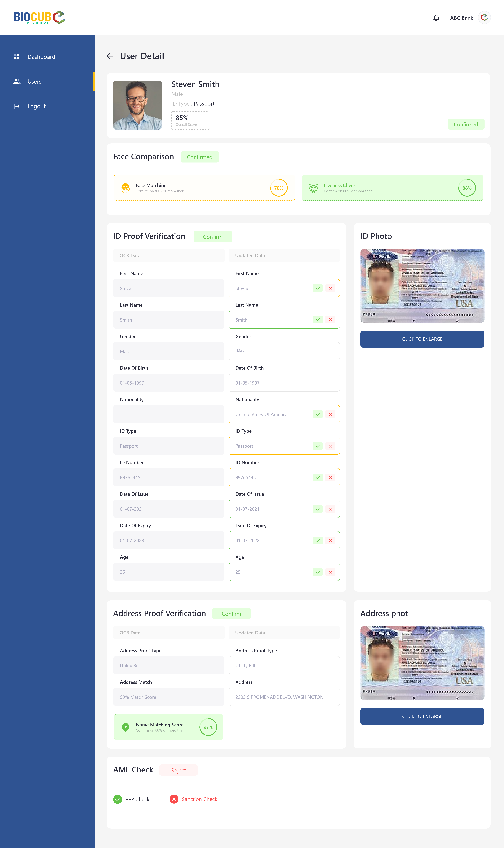Click the Address phot passport thumbnail
504x848 pixels.
pyautogui.click(x=422, y=663)
